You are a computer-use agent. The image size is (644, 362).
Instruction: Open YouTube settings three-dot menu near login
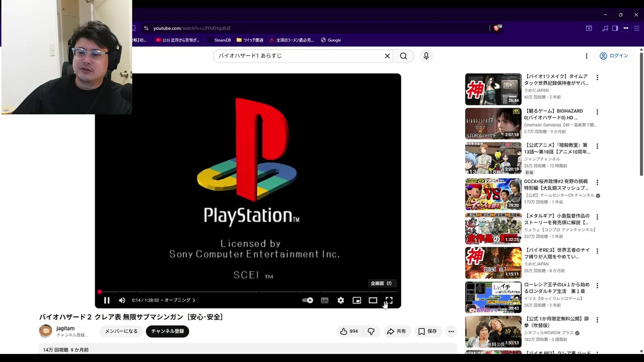[586, 56]
